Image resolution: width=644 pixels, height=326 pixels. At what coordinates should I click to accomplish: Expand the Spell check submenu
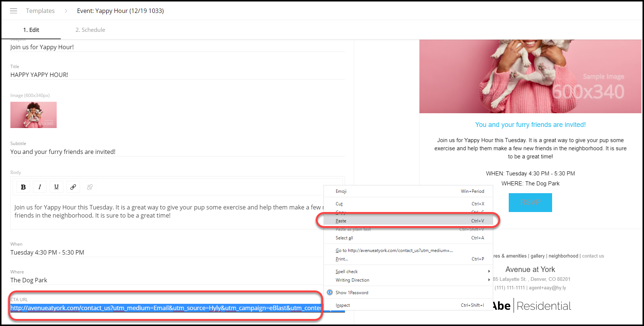(x=408, y=272)
